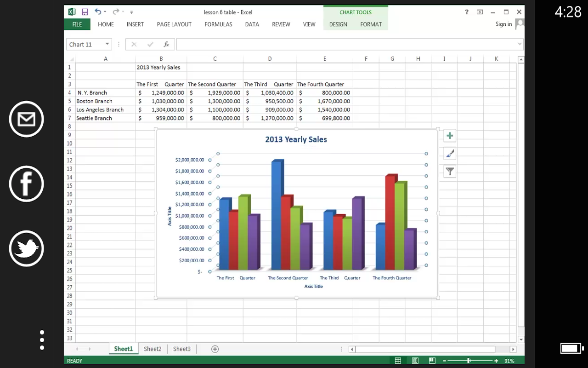
Task: Save the workbook via the Save icon
Action: pos(85,11)
